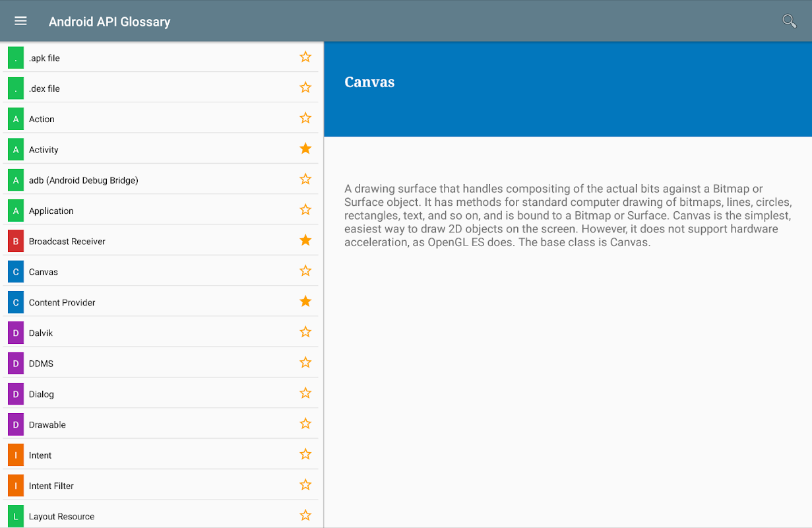Click the green dot badge beside .apk file
Screen dimensions: 812x528
16,57
